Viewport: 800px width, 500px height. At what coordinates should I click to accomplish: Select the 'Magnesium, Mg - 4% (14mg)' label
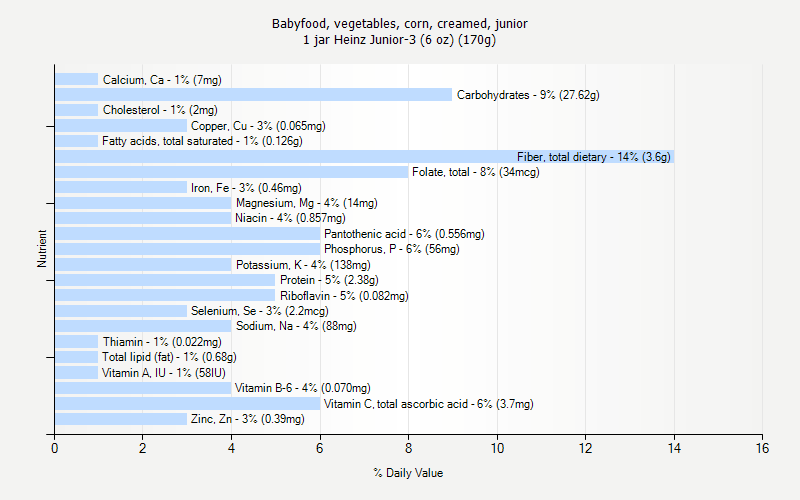pyautogui.click(x=307, y=203)
